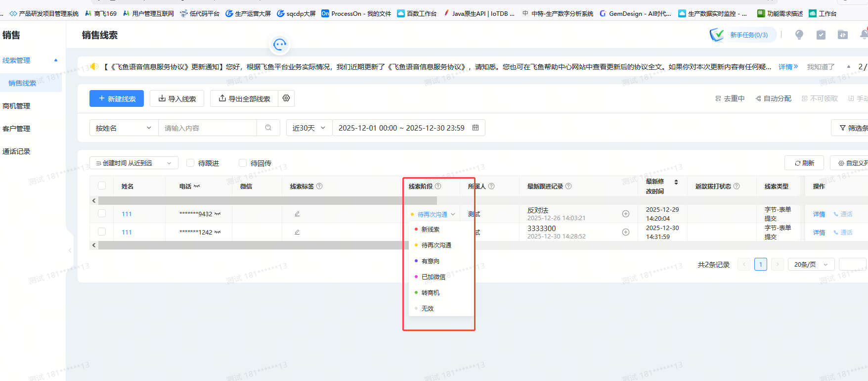Open the date range calendar icon

[476, 128]
